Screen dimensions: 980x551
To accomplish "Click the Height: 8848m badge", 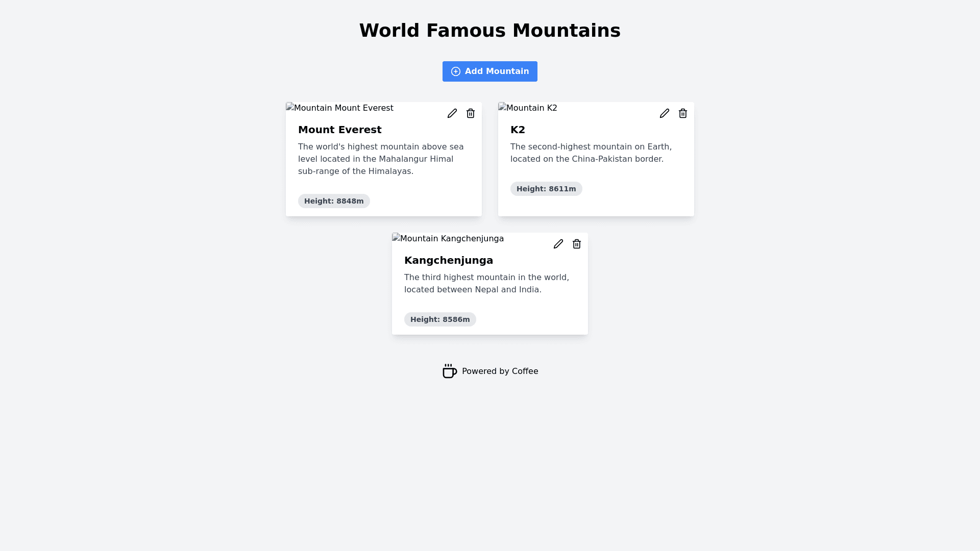I will pos(334,201).
